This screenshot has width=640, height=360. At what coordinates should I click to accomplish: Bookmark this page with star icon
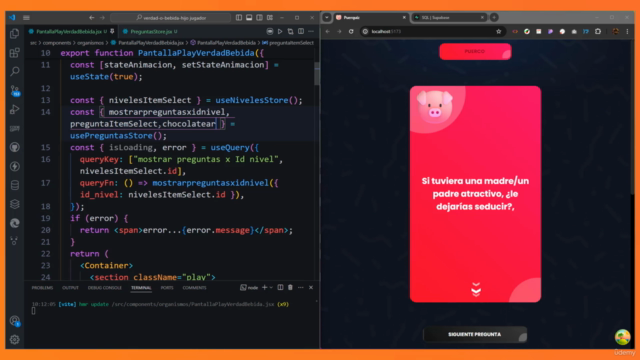[x=498, y=31]
